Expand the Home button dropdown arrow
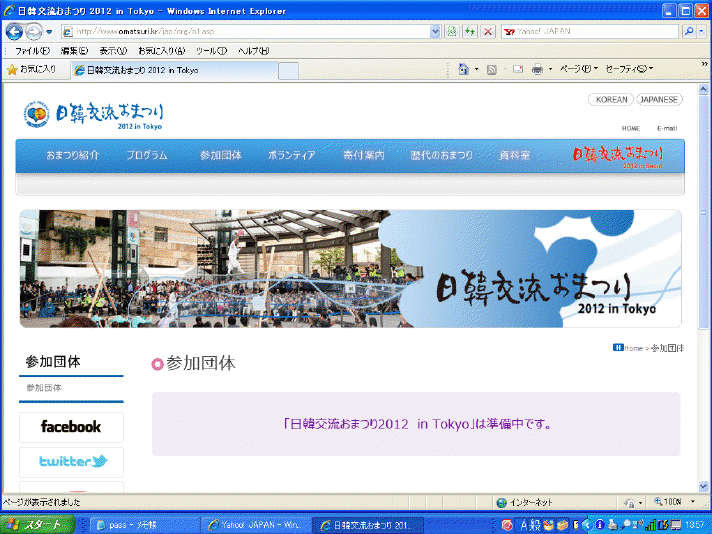The height and width of the screenshot is (534, 712). (476, 69)
